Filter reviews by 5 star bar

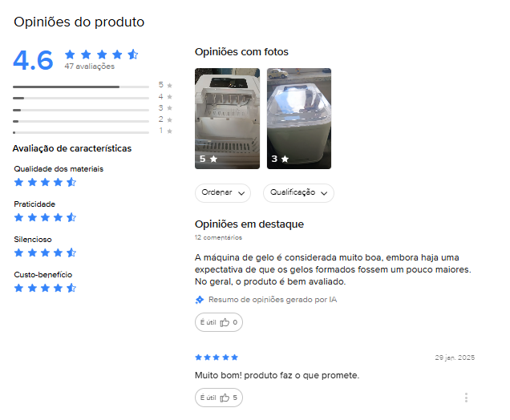click(x=92, y=87)
